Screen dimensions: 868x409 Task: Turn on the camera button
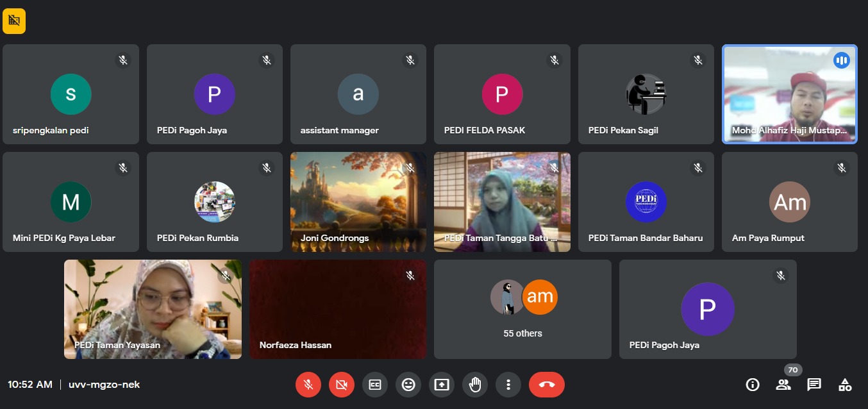(342, 385)
